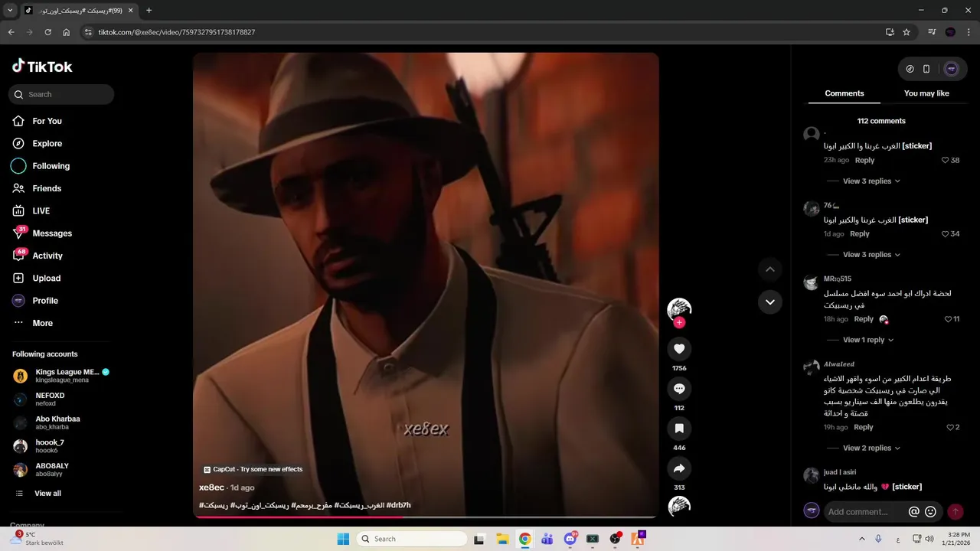Select the TikTok browser tab

[x=78, y=11]
